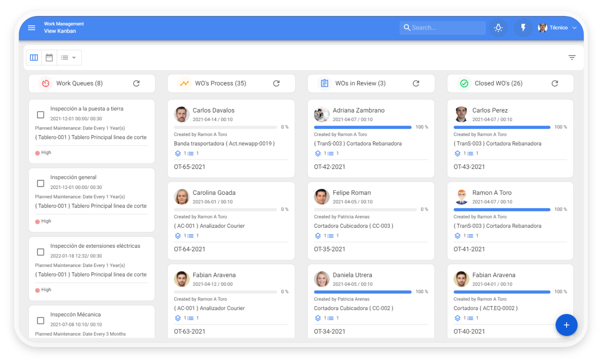Check Inspección a la puesta a tierra checkbox
This screenshot has height=364, width=602.
click(x=40, y=115)
